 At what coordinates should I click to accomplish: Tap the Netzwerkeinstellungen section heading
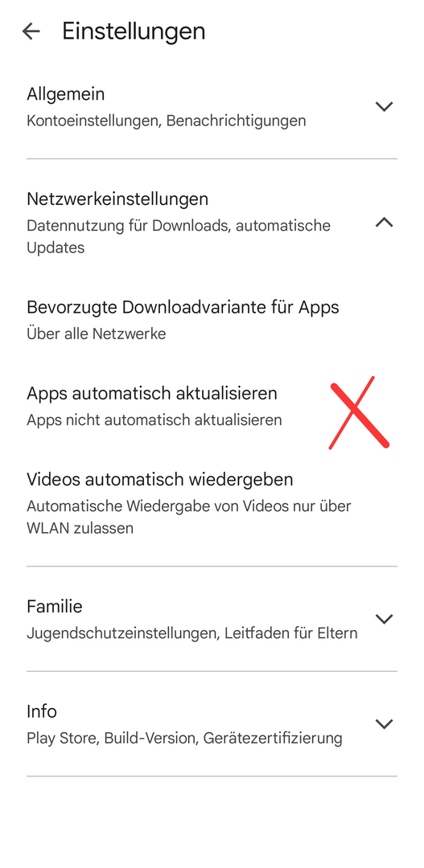click(117, 199)
